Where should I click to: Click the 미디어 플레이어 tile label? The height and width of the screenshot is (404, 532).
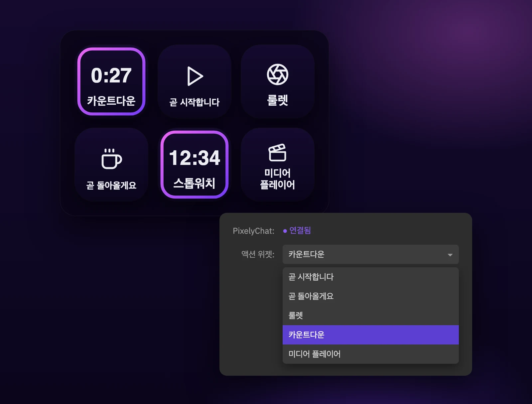[278, 179]
